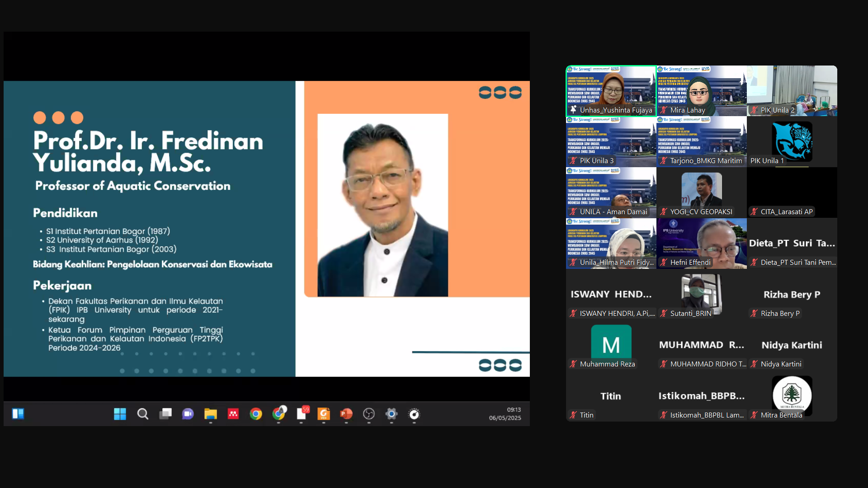Click muted mic icon on Hefni Effendi
The width and height of the screenshot is (868, 488).
click(x=664, y=263)
